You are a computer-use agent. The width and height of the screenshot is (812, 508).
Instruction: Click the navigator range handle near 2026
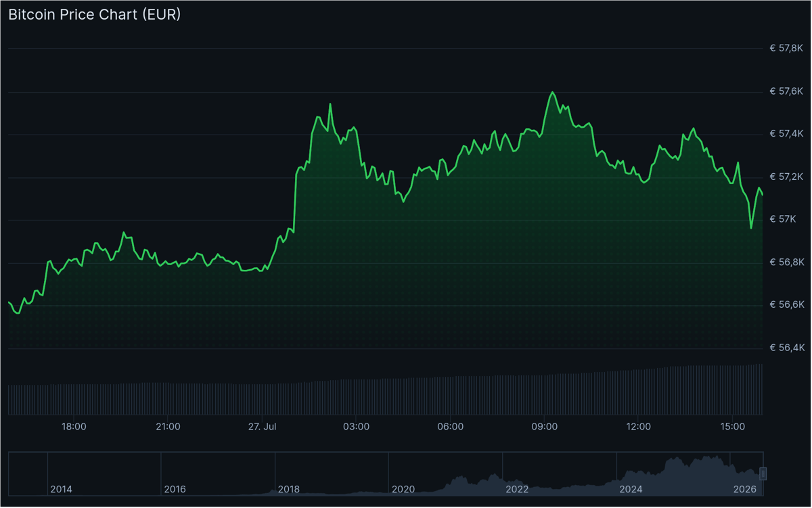pos(763,473)
